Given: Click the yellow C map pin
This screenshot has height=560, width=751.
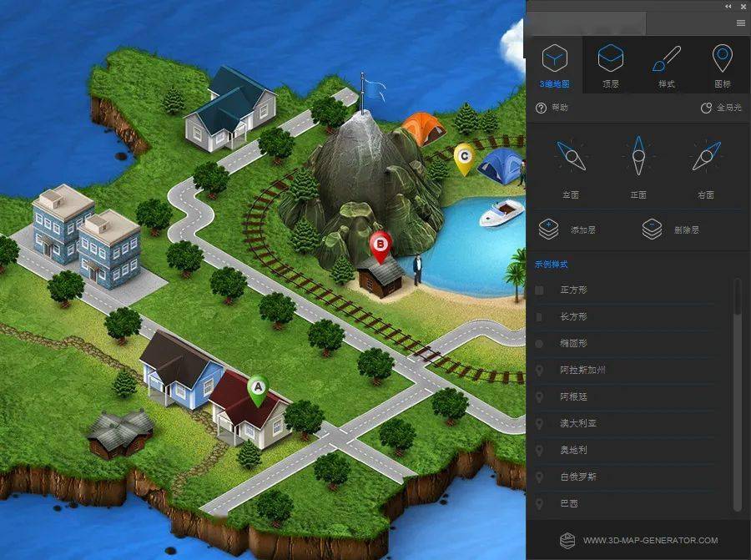Looking at the screenshot, I should click(464, 159).
